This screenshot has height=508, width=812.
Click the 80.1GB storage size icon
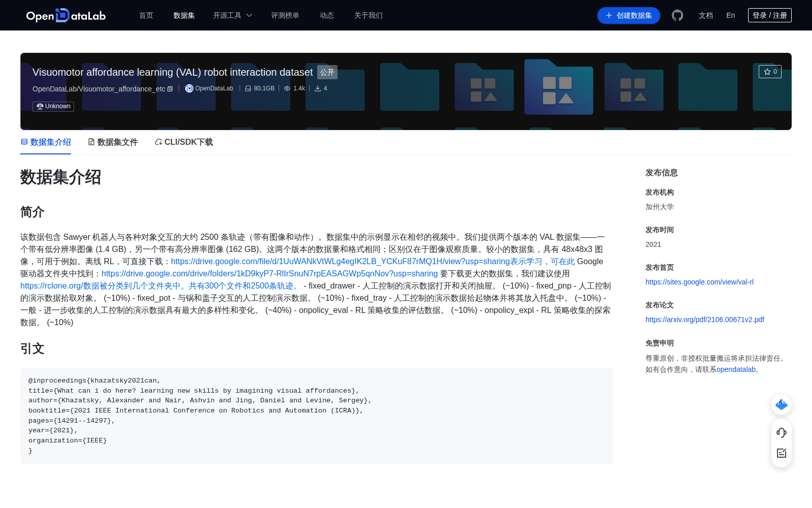(248, 88)
